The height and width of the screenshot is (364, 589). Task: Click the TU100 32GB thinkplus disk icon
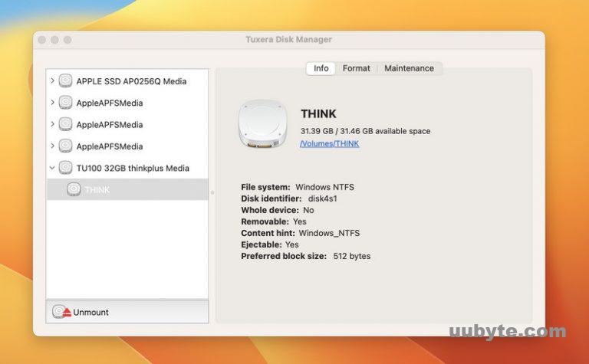(x=66, y=168)
